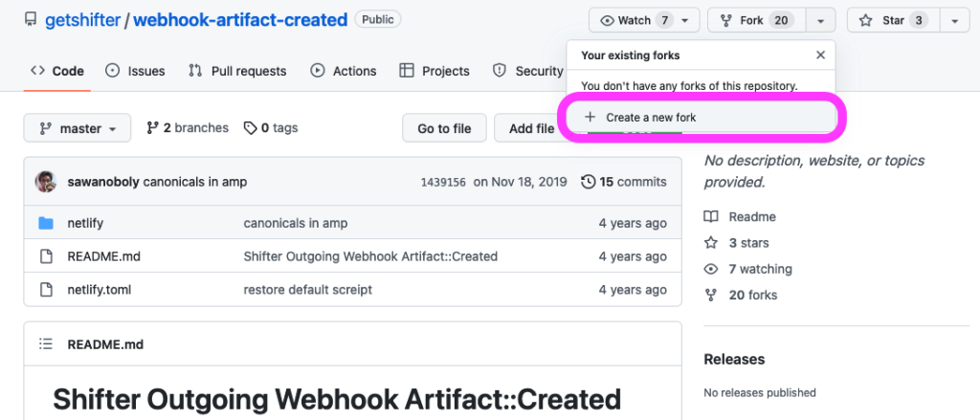View the 0 tags link
Viewport: 980px width, 420px height.
[271, 128]
